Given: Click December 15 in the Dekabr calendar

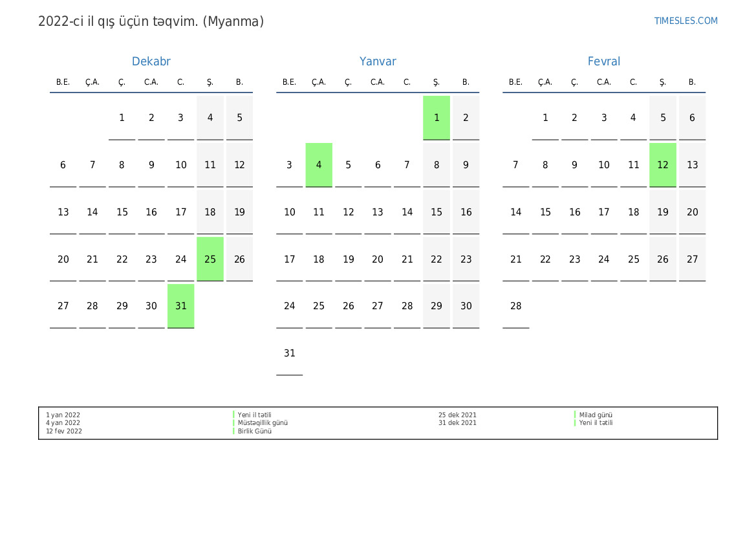Looking at the screenshot, I should [x=122, y=212].
